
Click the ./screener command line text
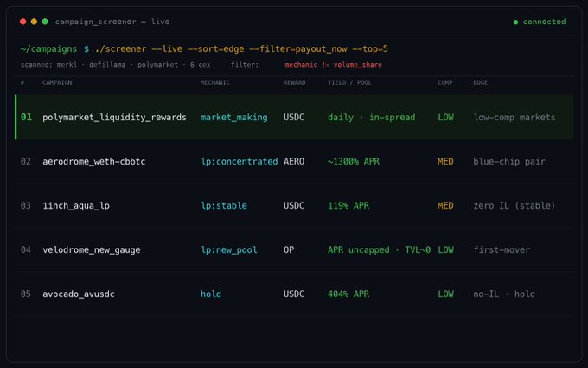tap(241, 48)
